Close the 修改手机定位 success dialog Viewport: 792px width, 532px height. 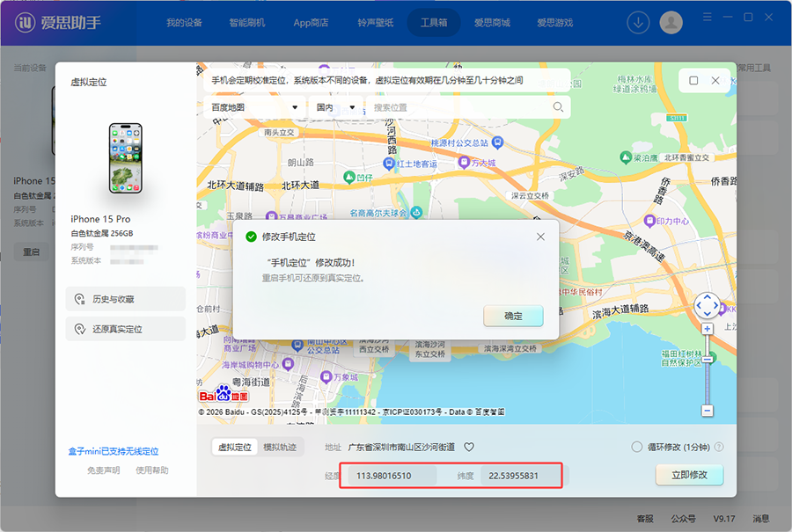pos(540,237)
